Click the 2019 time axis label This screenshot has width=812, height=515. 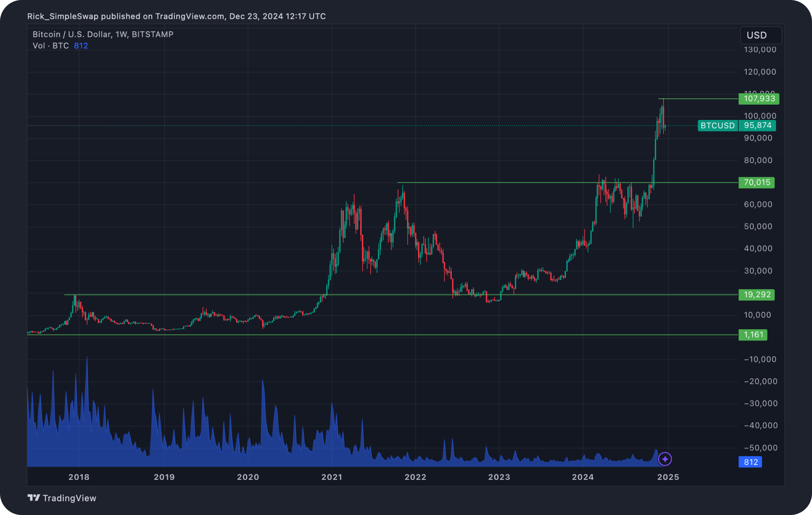tap(164, 477)
